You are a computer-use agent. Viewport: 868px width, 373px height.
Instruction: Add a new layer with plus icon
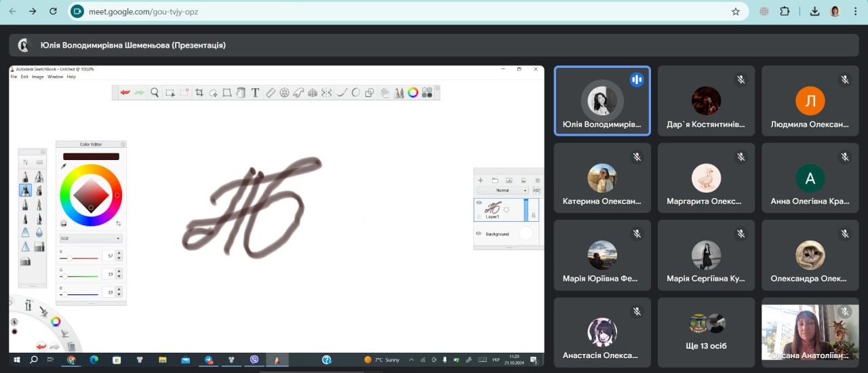(480, 180)
